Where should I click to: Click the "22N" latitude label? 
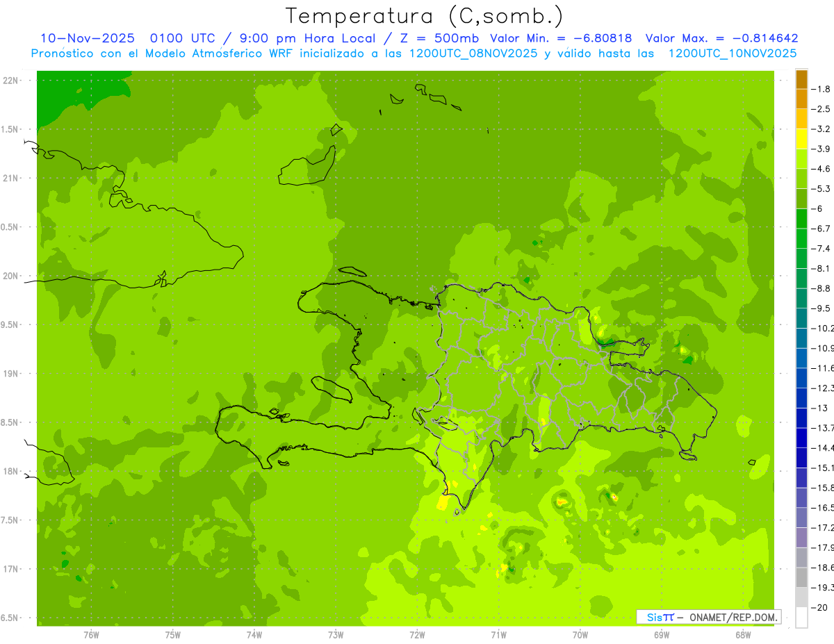(10, 81)
